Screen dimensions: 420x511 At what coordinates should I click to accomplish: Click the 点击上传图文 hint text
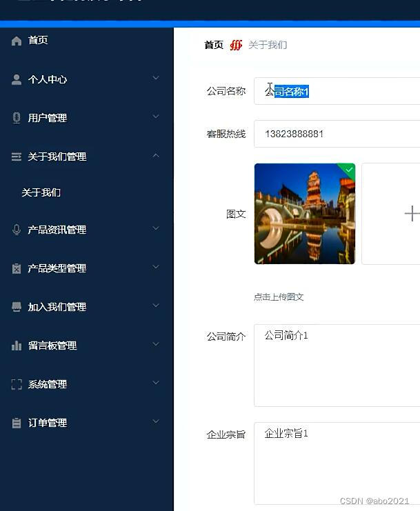click(x=279, y=297)
